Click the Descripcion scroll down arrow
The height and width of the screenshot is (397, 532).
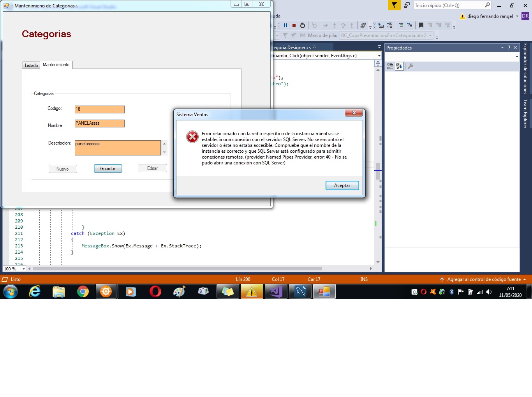point(164,152)
